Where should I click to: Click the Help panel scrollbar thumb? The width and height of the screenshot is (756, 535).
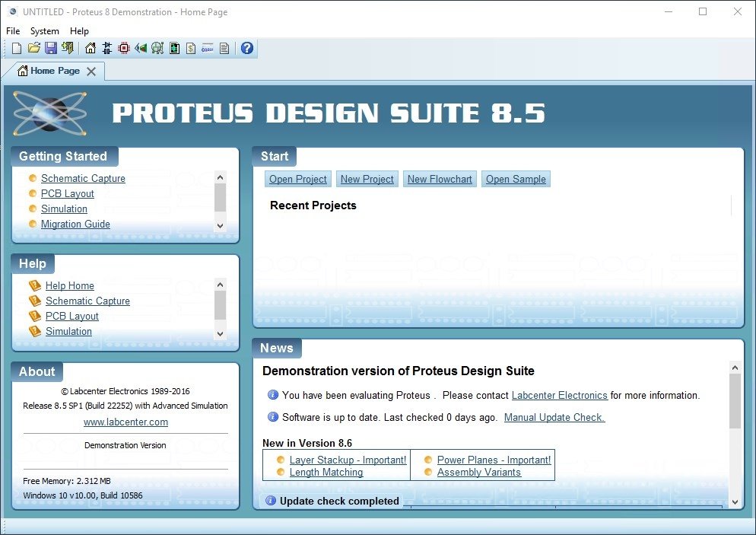[x=221, y=305]
